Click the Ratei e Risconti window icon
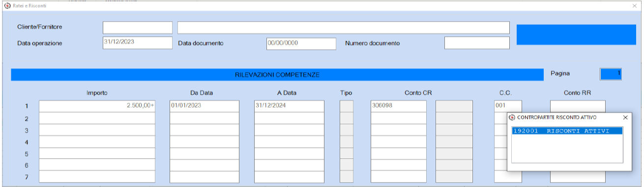This screenshot has height=187, width=644. pyautogui.click(x=7, y=5)
